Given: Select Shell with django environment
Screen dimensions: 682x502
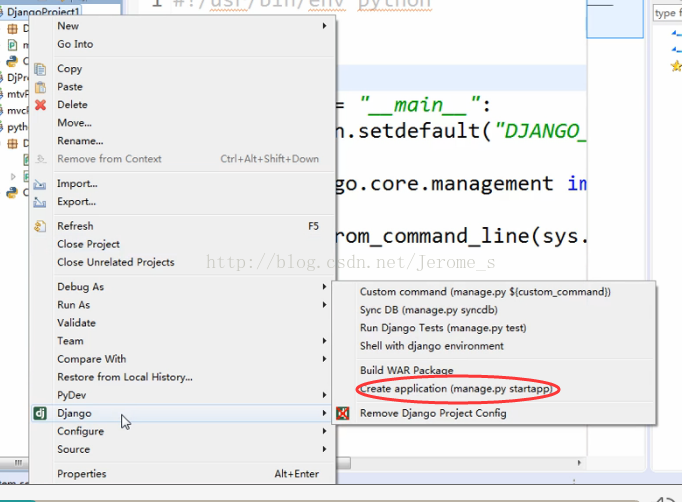Looking at the screenshot, I should coord(431,346).
